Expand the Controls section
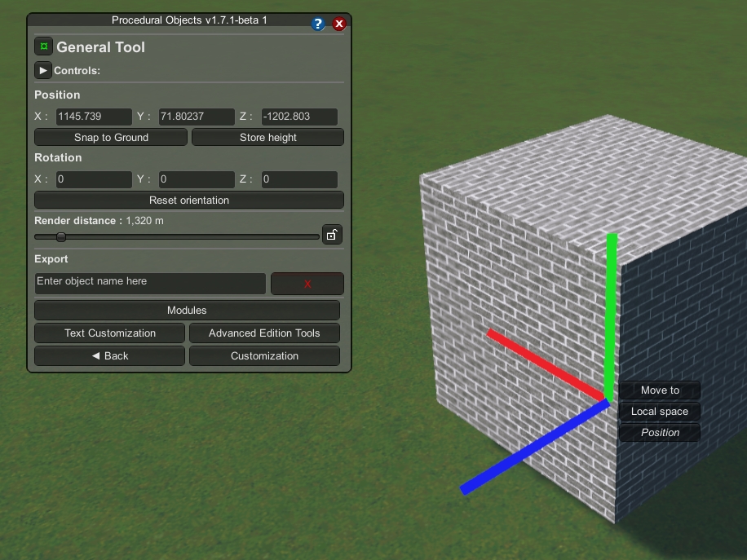 (42, 70)
